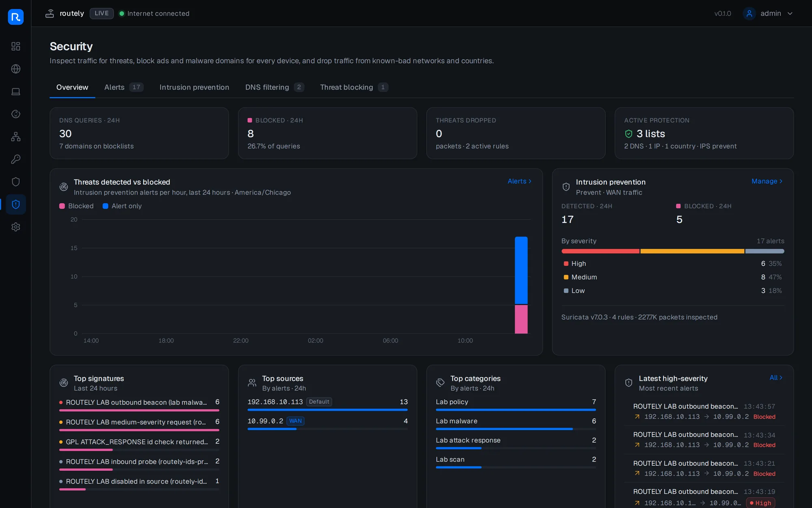Click outbound arrow icon on 13:43:21 alert
Screen dimensions: 812x508
(637, 473)
